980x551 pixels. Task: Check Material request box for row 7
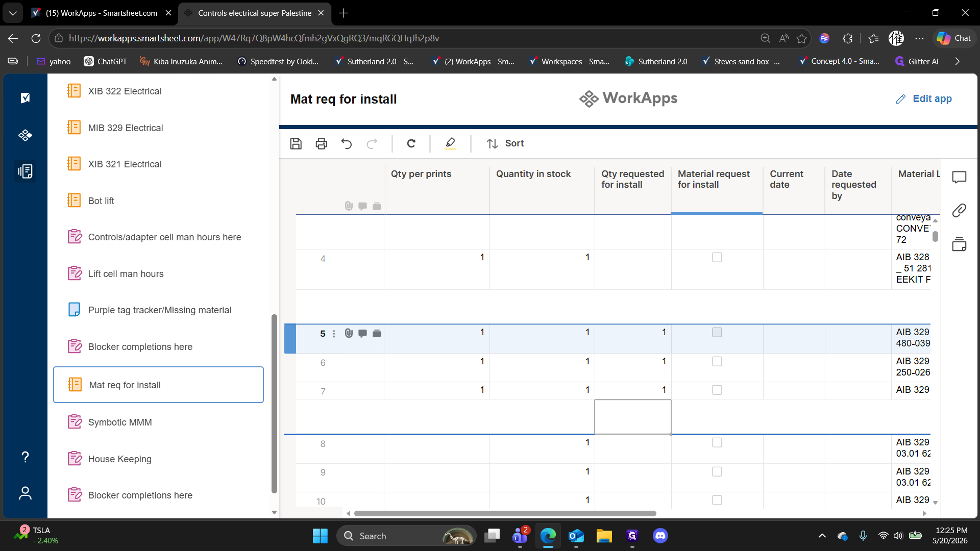tap(717, 390)
